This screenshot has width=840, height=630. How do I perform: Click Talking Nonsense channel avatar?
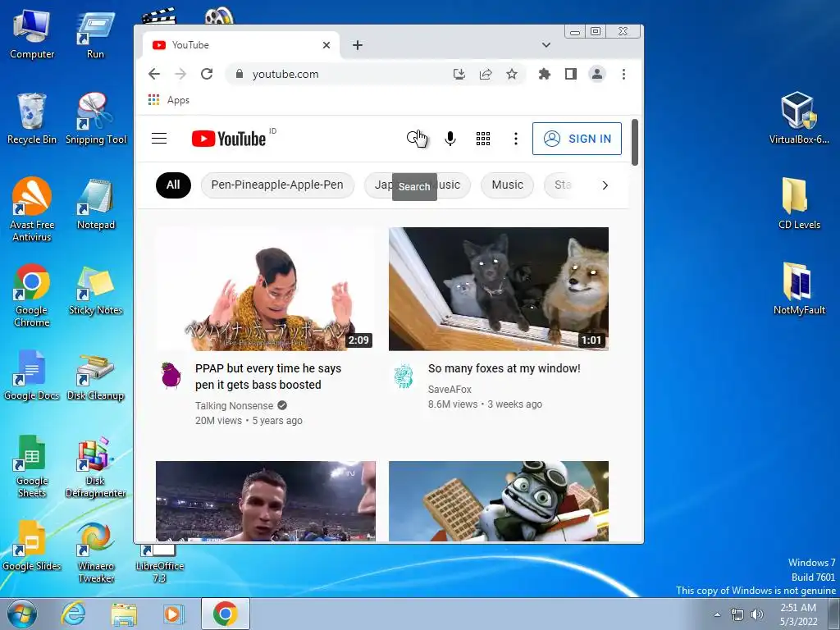[x=171, y=374]
